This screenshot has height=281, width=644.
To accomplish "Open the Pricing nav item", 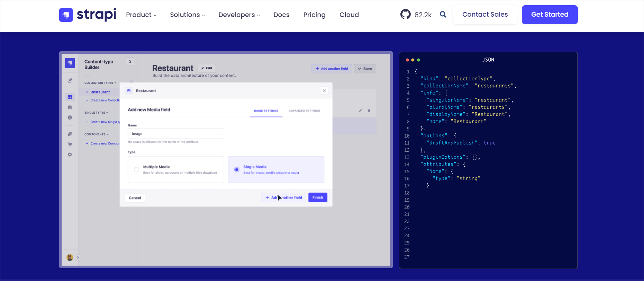I will pos(314,15).
